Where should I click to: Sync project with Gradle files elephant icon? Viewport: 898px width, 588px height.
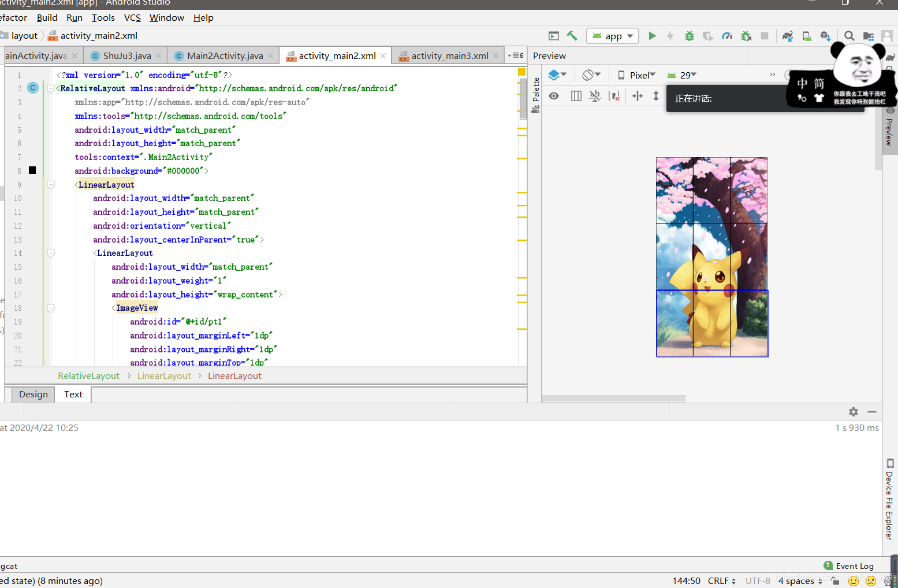(x=788, y=36)
